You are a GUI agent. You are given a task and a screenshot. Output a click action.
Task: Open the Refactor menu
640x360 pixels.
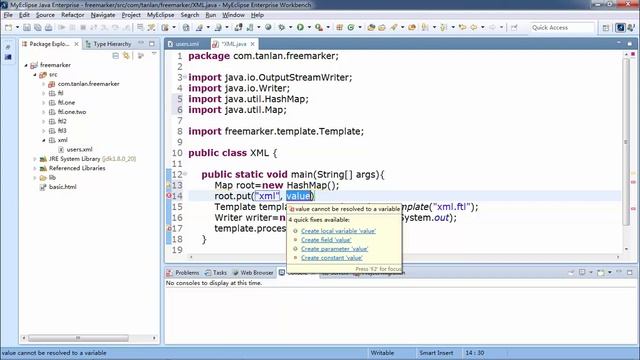coord(73,15)
